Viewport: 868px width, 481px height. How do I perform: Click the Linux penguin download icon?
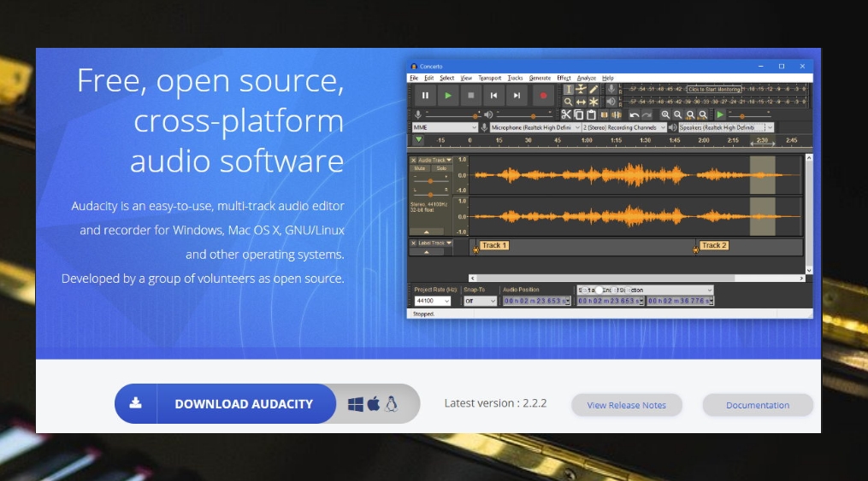pos(392,404)
